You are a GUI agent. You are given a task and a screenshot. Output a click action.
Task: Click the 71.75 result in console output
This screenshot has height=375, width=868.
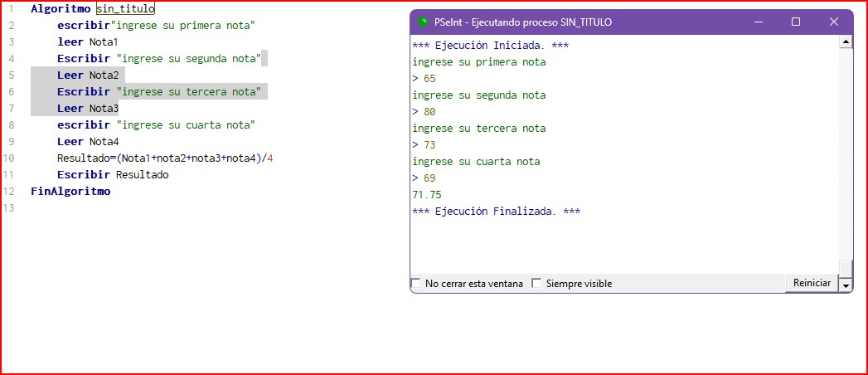(x=426, y=195)
